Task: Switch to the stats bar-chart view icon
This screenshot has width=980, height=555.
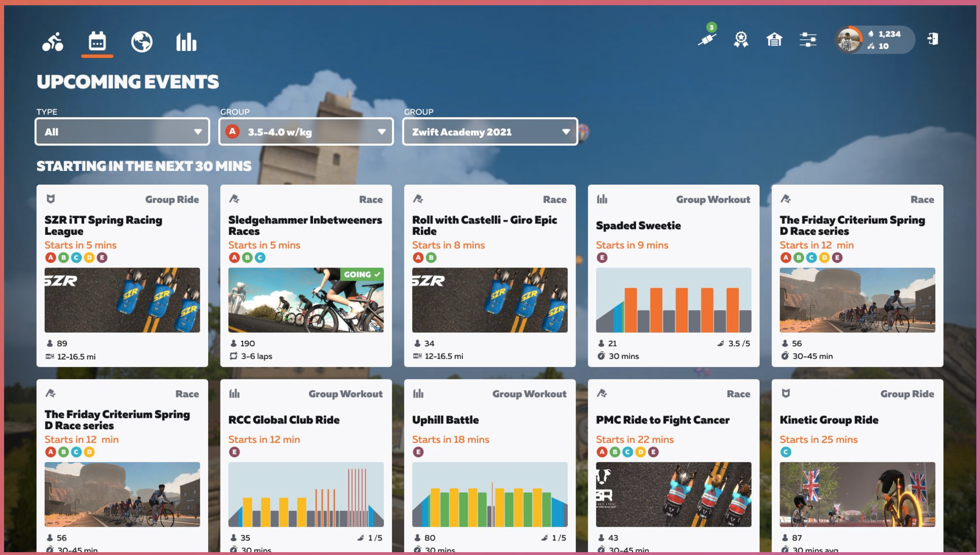Action: 186,42
